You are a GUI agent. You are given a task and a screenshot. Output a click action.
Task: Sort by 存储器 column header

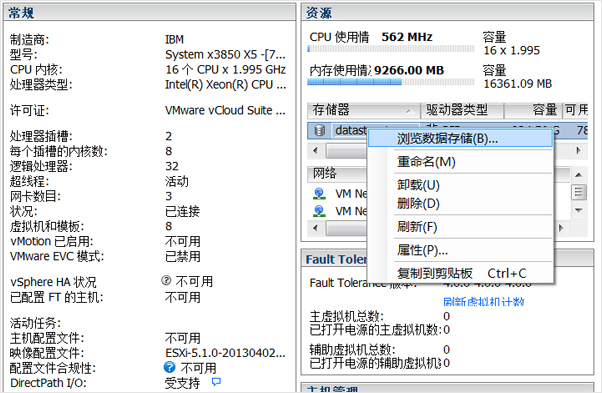[x=364, y=110]
